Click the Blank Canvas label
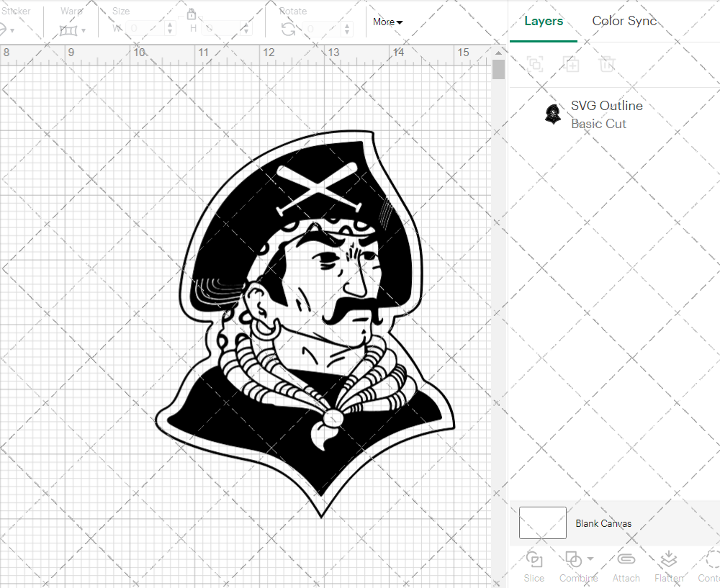 [x=603, y=523]
